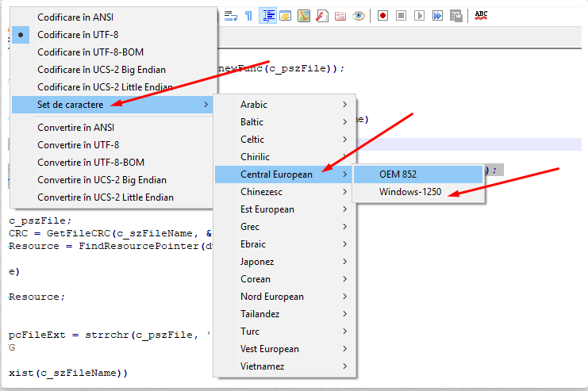The height and width of the screenshot is (391, 588).
Task: Open the Japonez character set entry
Action: click(x=285, y=262)
